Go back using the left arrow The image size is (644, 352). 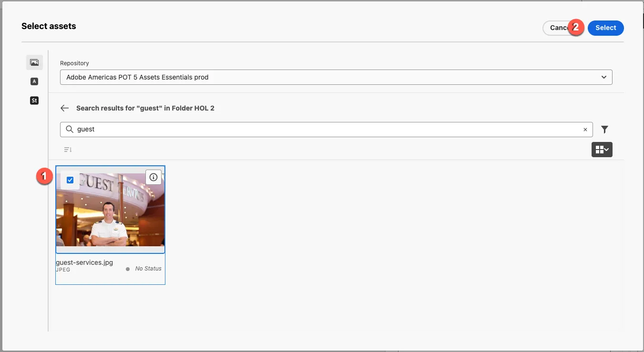click(65, 108)
